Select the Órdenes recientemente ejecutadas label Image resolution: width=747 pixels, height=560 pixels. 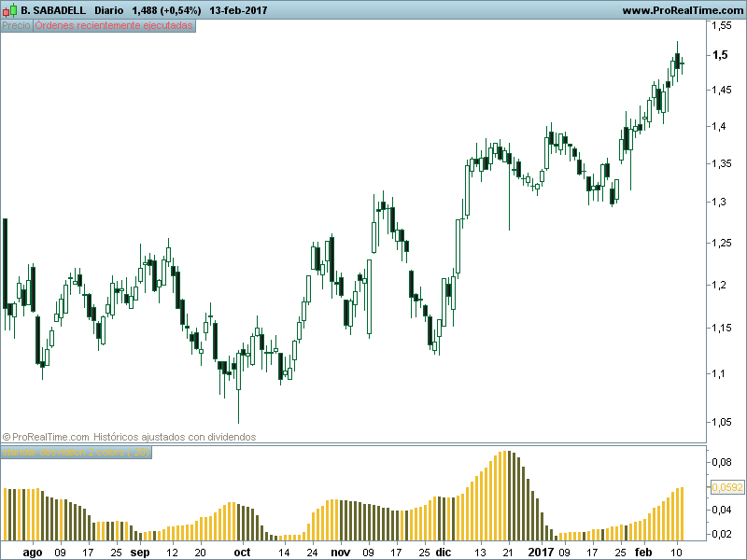pos(114,26)
